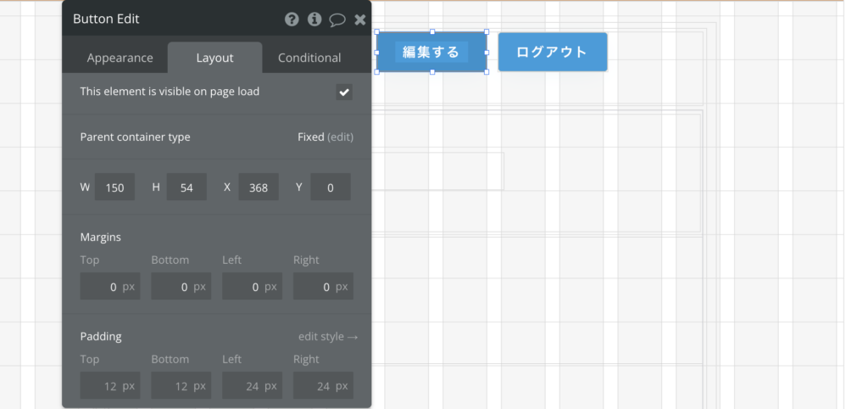Click the Margins Bottom input field

(181, 287)
